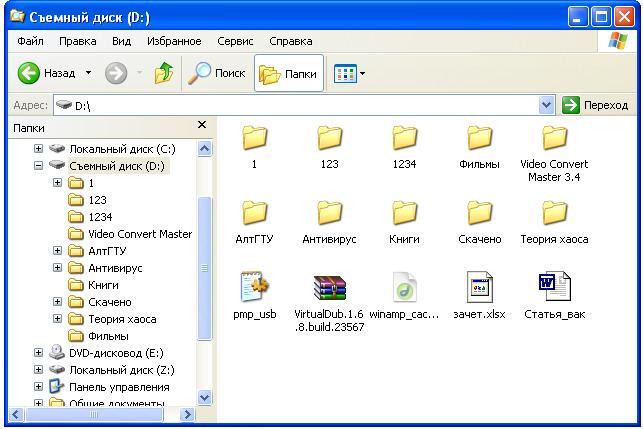Screen dimensions: 643x429
Task: Click the tree's vertical scrollbar thumb
Action: coord(205,268)
